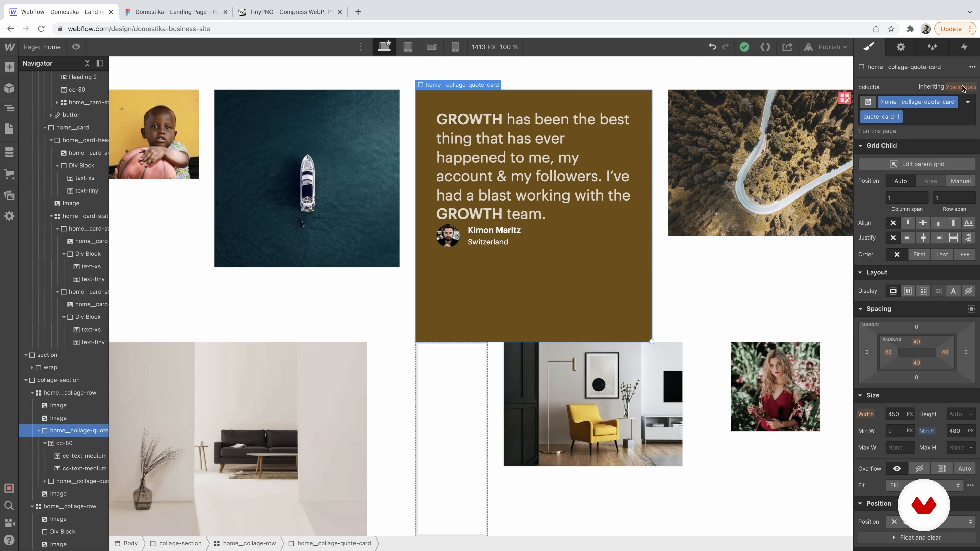Redo the last change
Screen dimensions: 980x551
click(x=726, y=47)
